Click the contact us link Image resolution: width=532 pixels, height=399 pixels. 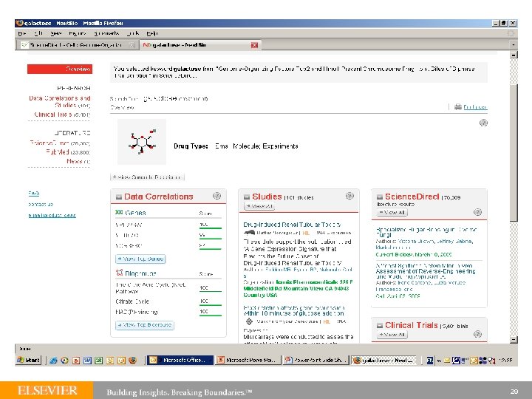pos(41,204)
